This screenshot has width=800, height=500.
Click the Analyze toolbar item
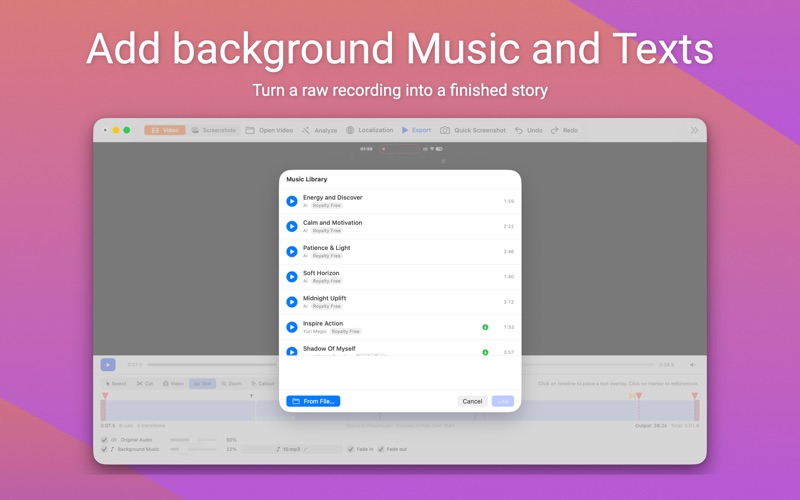point(319,130)
